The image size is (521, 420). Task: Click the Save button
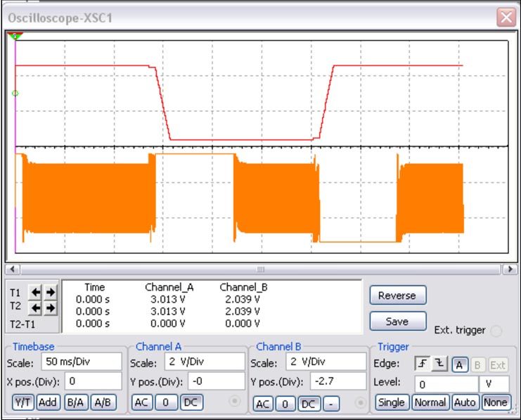tap(397, 320)
